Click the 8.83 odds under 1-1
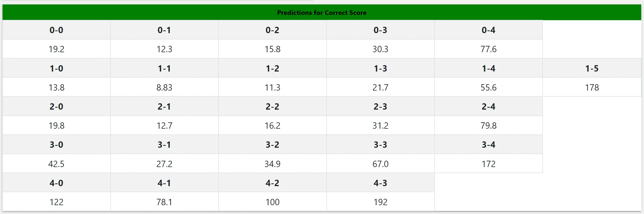Image resolution: width=644 pixels, height=214 pixels. pos(164,88)
